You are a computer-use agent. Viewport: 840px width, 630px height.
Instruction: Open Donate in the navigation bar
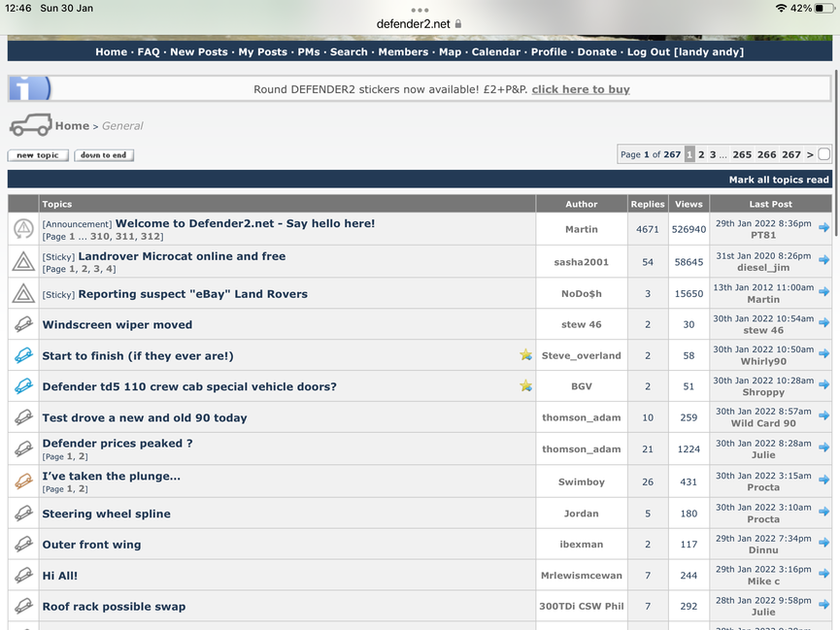click(x=597, y=52)
